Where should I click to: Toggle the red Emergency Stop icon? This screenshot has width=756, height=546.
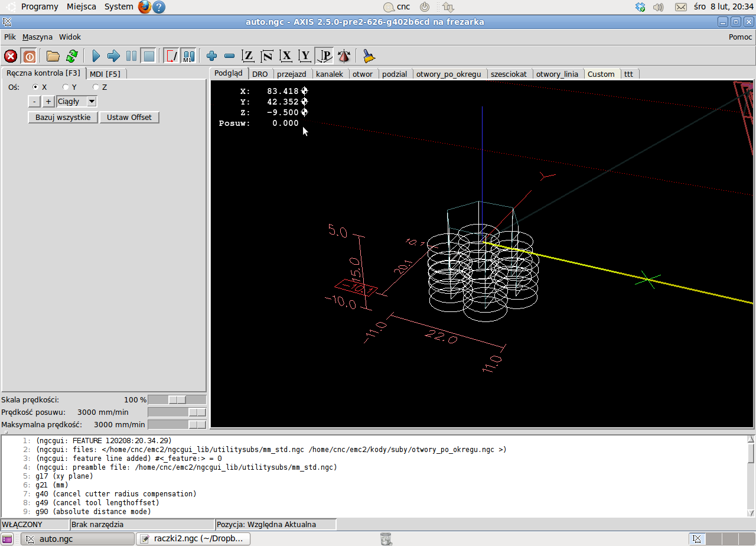pyautogui.click(x=11, y=56)
